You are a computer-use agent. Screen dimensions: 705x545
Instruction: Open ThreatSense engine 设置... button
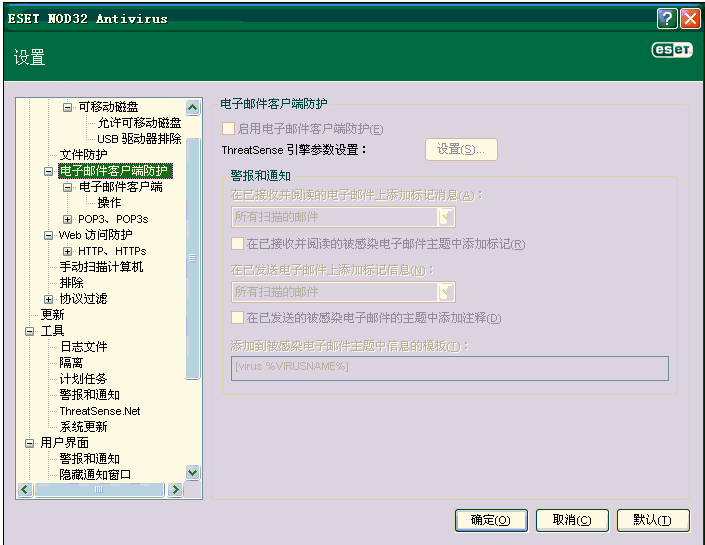click(x=461, y=150)
